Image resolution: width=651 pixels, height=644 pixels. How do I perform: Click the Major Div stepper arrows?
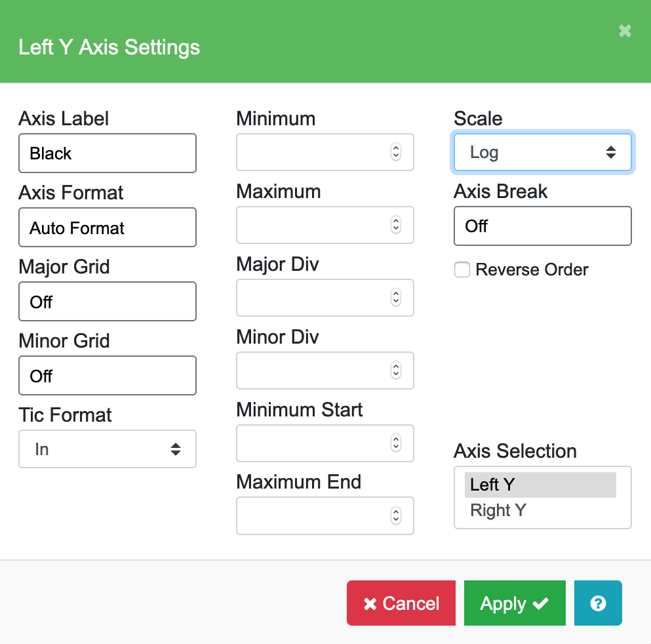click(396, 298)
